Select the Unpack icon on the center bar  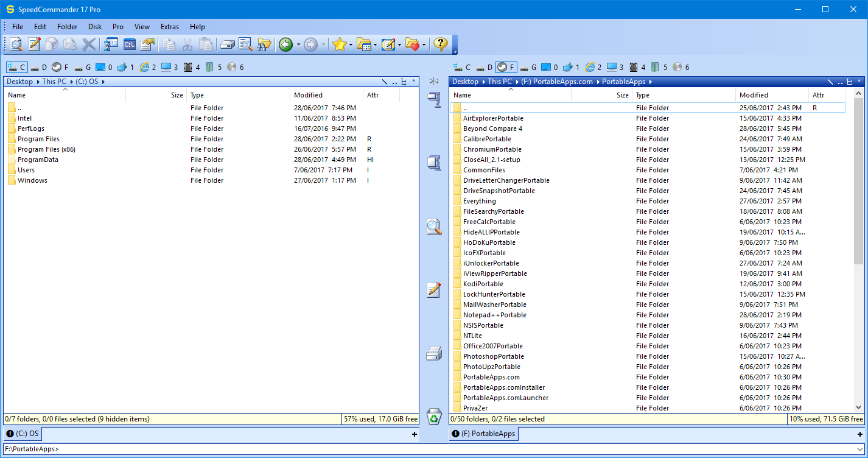pyautogui.click(x=434, y=163)
